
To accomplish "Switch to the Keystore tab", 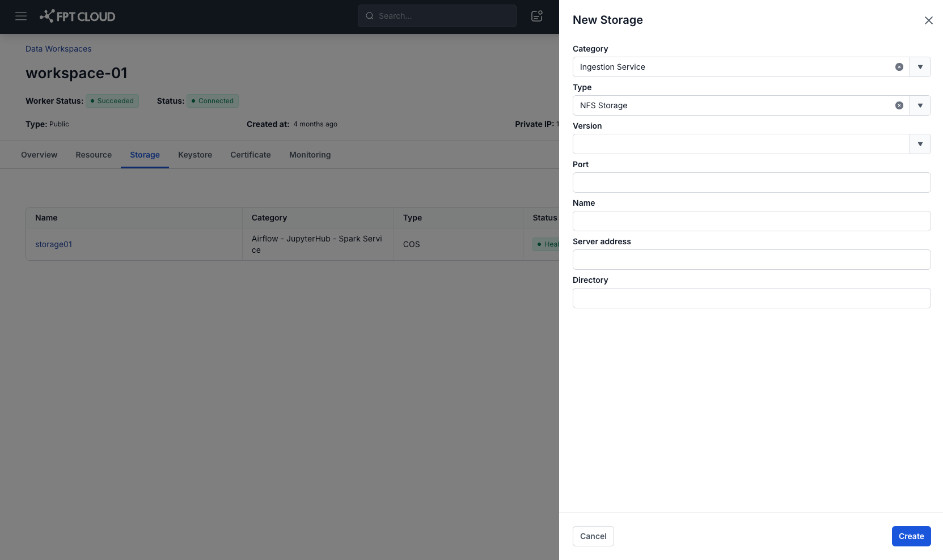I will (195, 155).
